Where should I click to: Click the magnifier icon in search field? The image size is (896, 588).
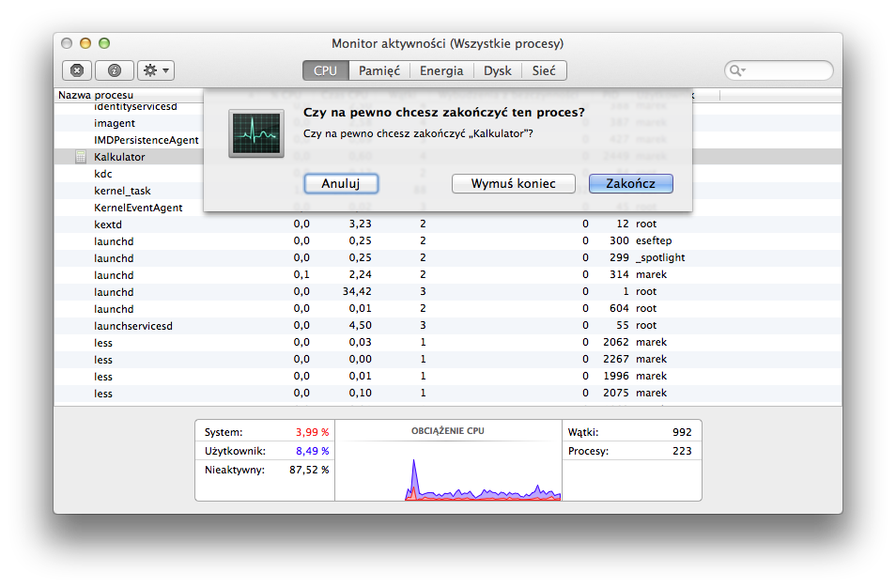click(x=737, y=71)
